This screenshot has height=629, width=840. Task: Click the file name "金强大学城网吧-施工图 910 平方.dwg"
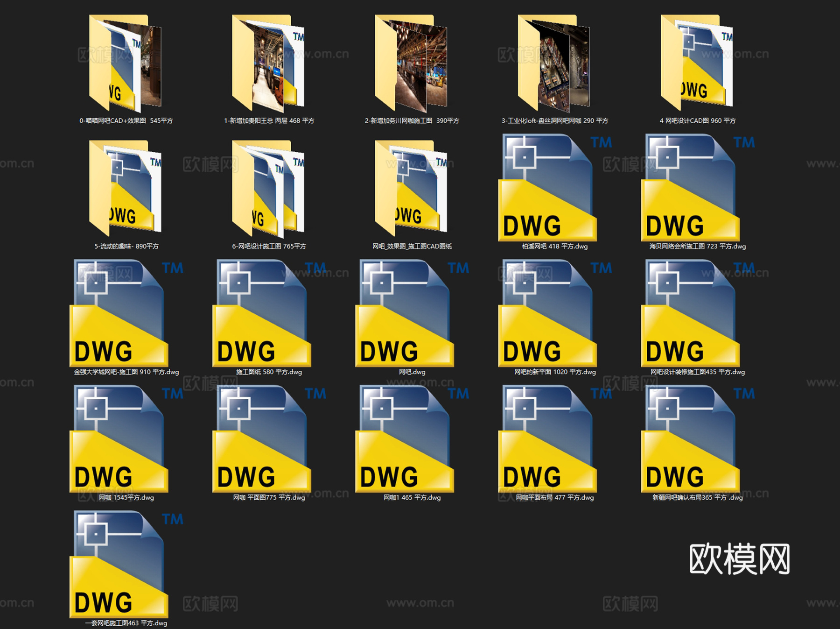tap(126, 372)
